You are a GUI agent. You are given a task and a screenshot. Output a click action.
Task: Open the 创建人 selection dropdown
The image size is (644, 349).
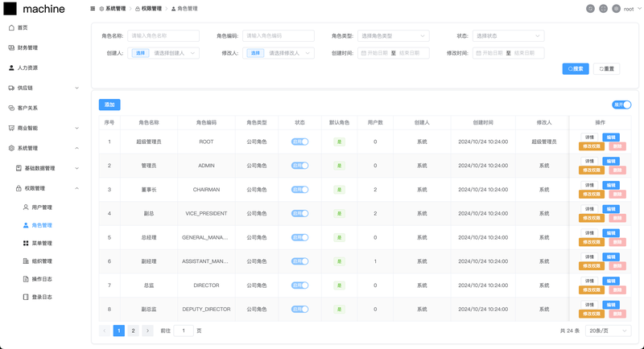(163, 53)
